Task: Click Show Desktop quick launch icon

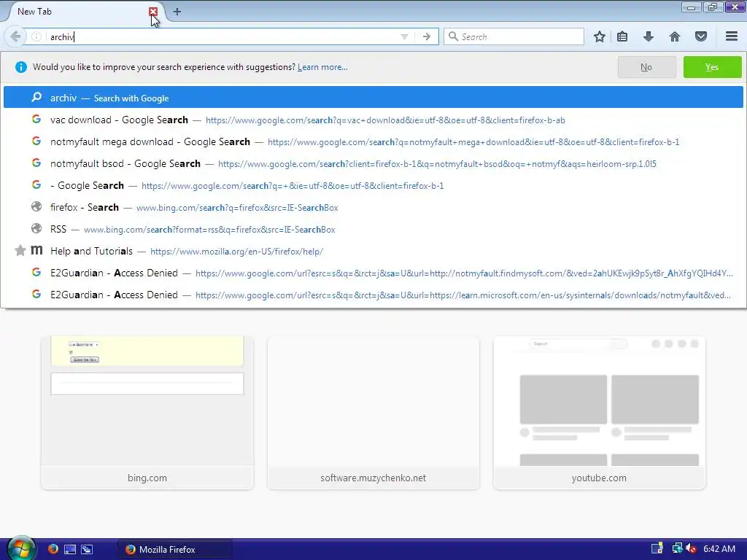Action: coord(70,549)
